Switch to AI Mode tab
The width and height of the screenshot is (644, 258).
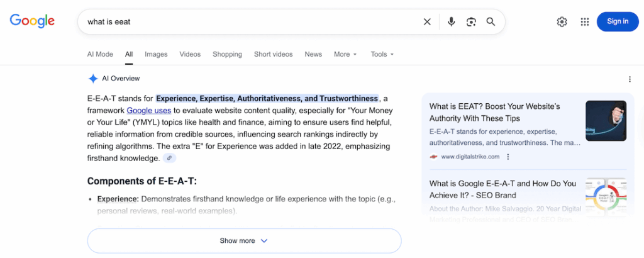pyautogui.click(x=100, y=54)
